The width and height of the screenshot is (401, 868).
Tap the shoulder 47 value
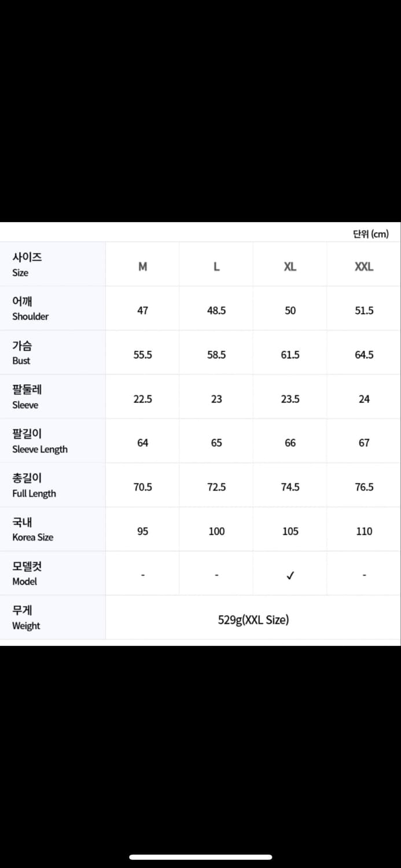tap(143, 311)
